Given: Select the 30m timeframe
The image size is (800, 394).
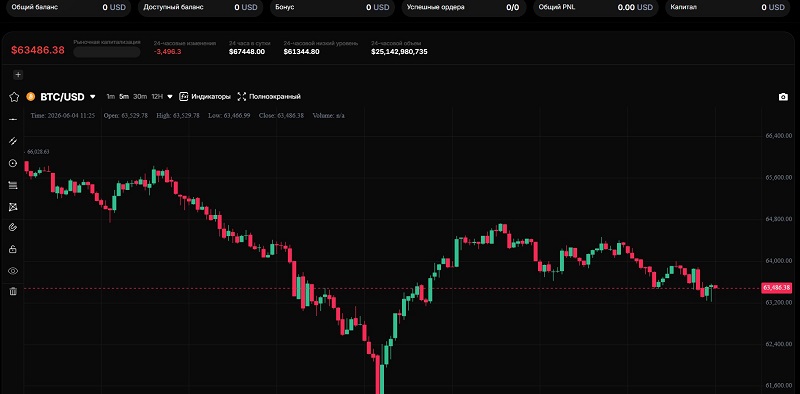Looking at the screenshot, I should 140,96.
